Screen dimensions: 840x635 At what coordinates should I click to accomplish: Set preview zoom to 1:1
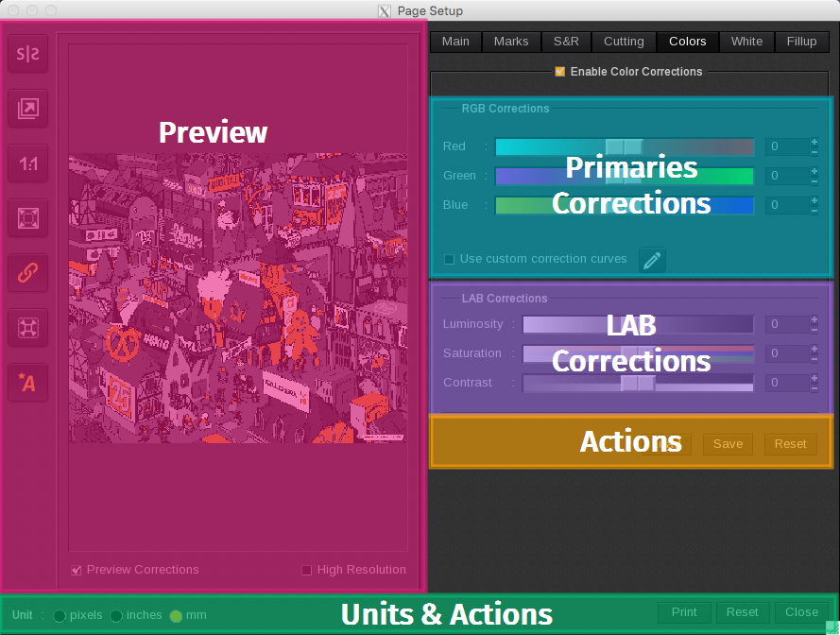[27, 164]
